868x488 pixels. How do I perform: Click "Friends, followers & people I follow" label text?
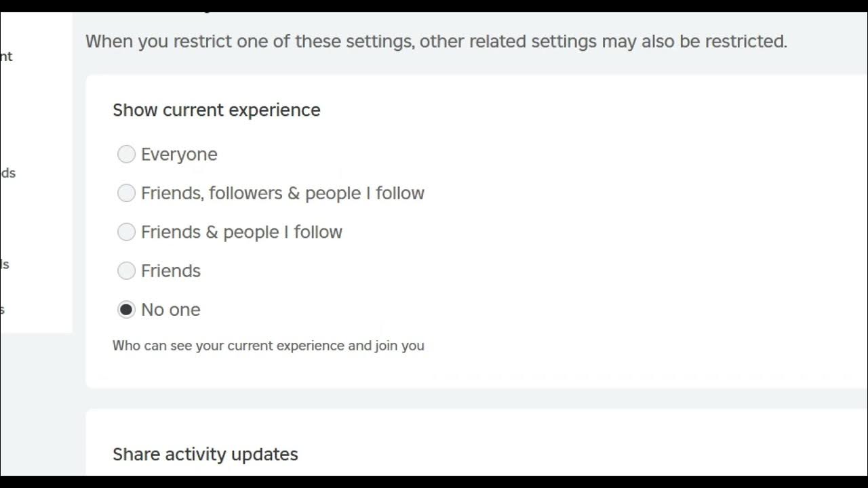click(282, 193)
